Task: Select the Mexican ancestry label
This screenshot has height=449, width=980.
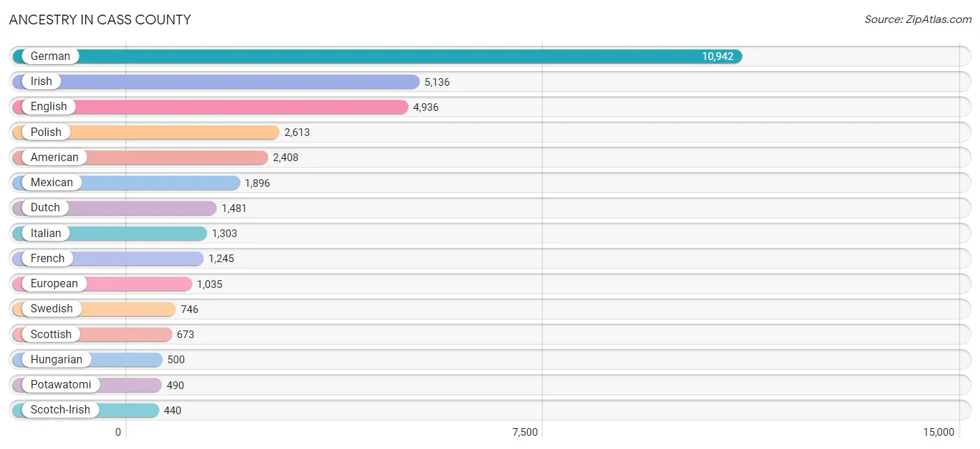Action: 52,182
